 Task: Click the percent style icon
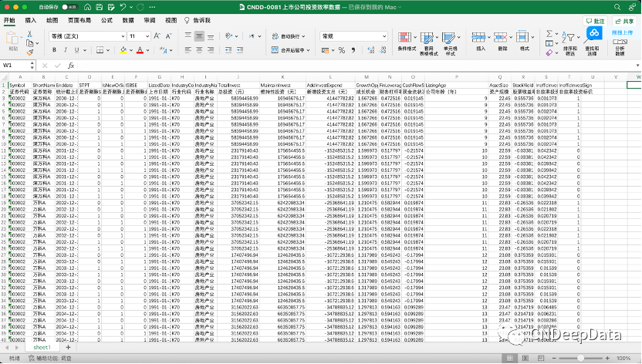(342, 50)
